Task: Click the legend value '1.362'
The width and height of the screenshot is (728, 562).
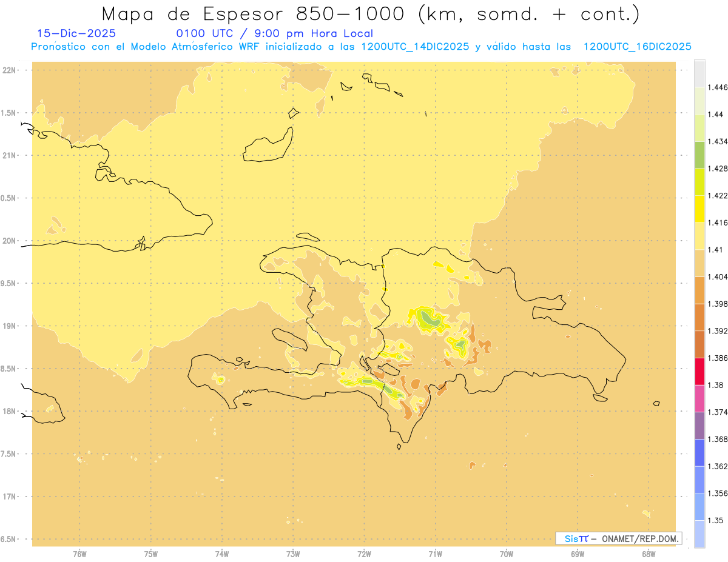Action: point(718,466)
